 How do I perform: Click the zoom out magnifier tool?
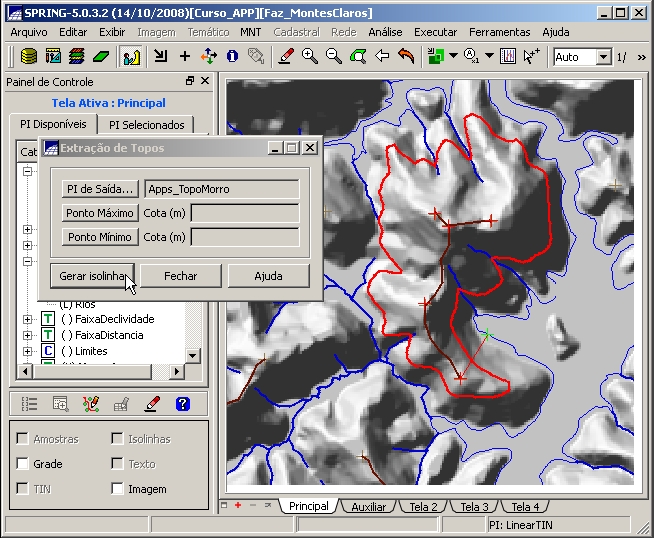(334, 57)
